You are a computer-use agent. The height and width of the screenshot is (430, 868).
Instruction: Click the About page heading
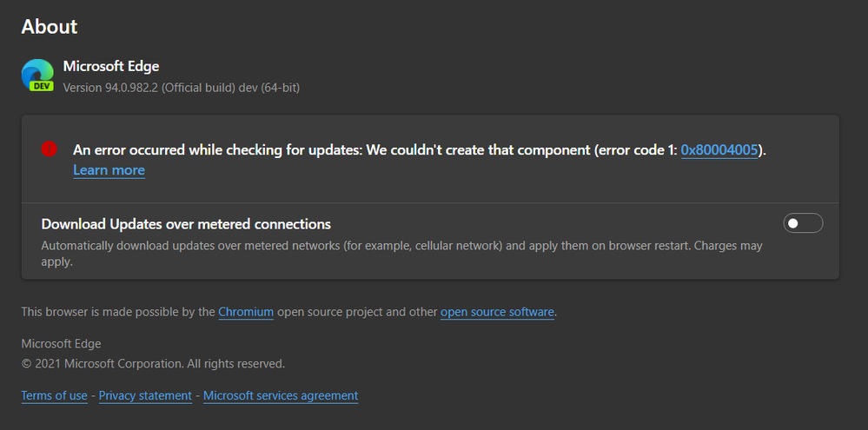tap(50, 27)
